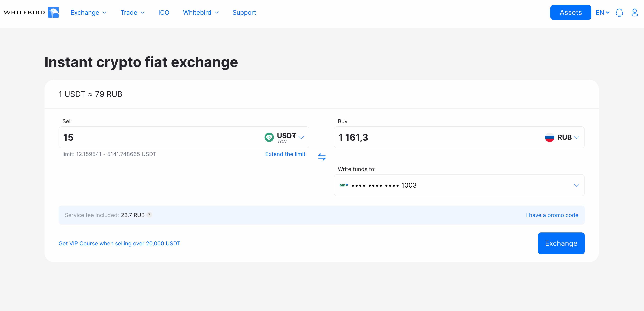Click the 23.7 RUB fee value

(x=133, y=215)
